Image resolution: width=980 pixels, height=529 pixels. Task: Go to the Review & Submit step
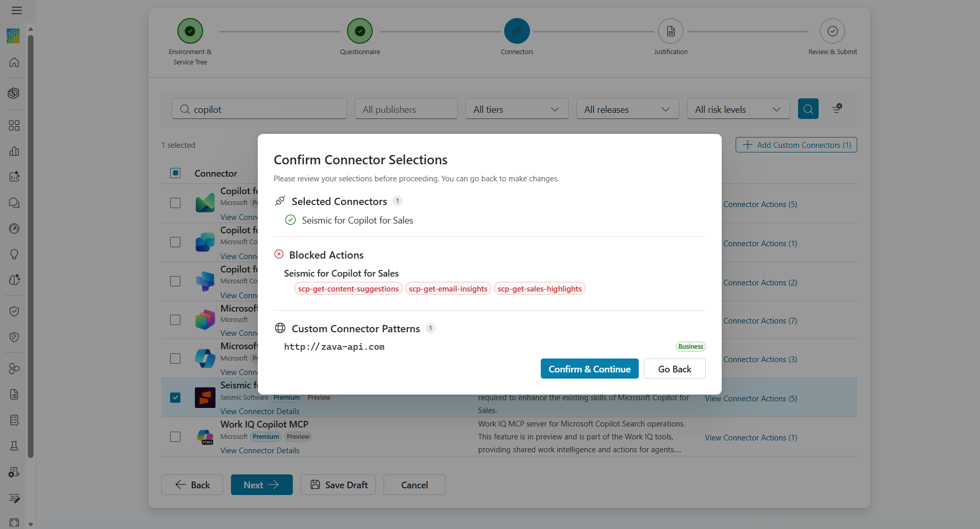[833, 31]
